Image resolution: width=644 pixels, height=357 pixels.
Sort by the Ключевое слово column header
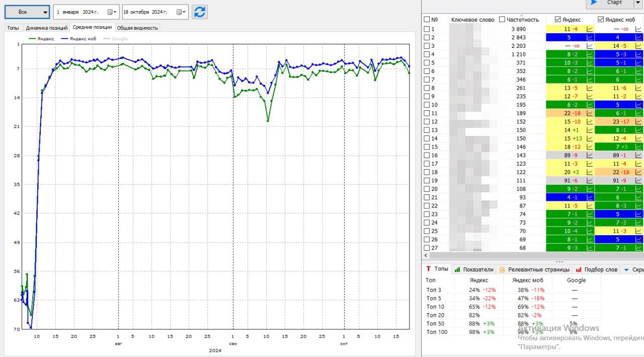pos(472,20)
